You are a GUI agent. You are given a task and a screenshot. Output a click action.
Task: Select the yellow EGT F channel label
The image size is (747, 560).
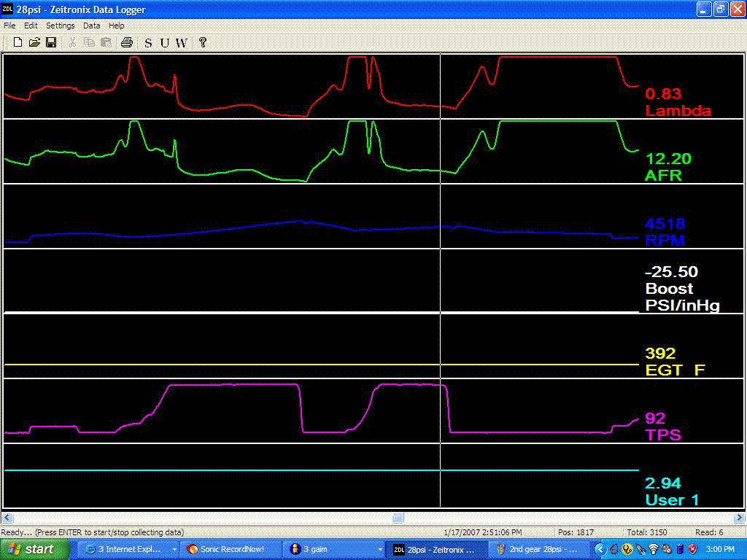[x=675, y=370]
